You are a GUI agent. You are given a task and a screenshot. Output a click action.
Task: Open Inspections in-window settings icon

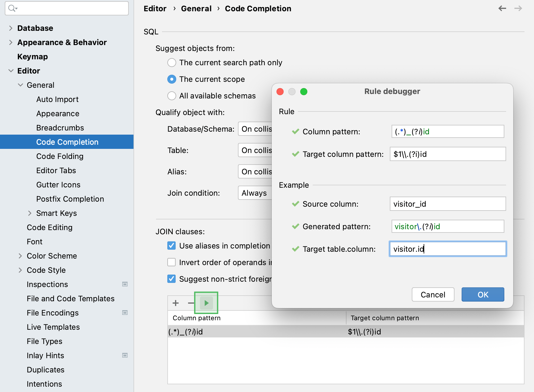point(125,284)
